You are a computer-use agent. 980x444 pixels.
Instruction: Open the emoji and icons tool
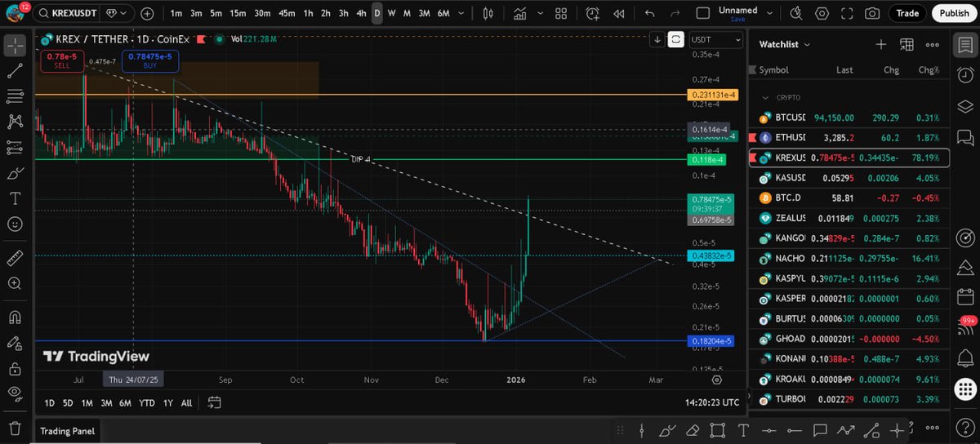click(15, 224)
